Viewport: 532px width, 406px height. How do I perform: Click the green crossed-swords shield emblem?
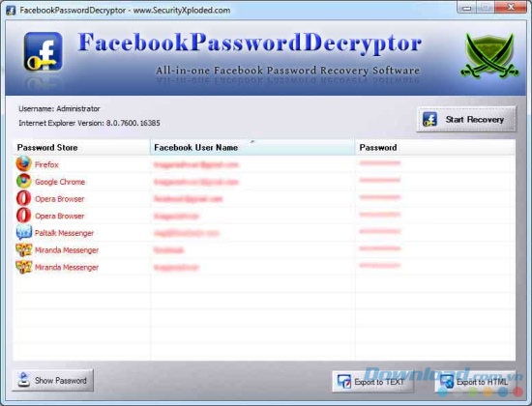pyautogui.click(x=490, y=55)
